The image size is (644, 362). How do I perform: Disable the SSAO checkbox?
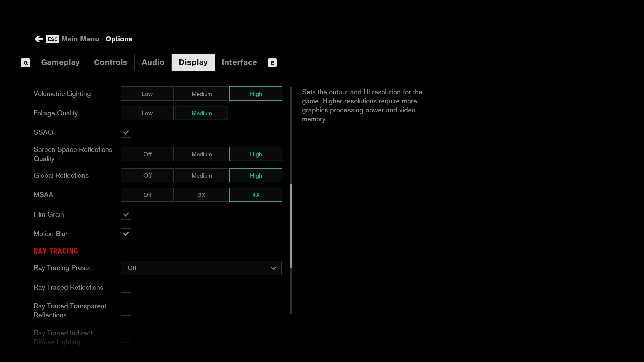126,132
